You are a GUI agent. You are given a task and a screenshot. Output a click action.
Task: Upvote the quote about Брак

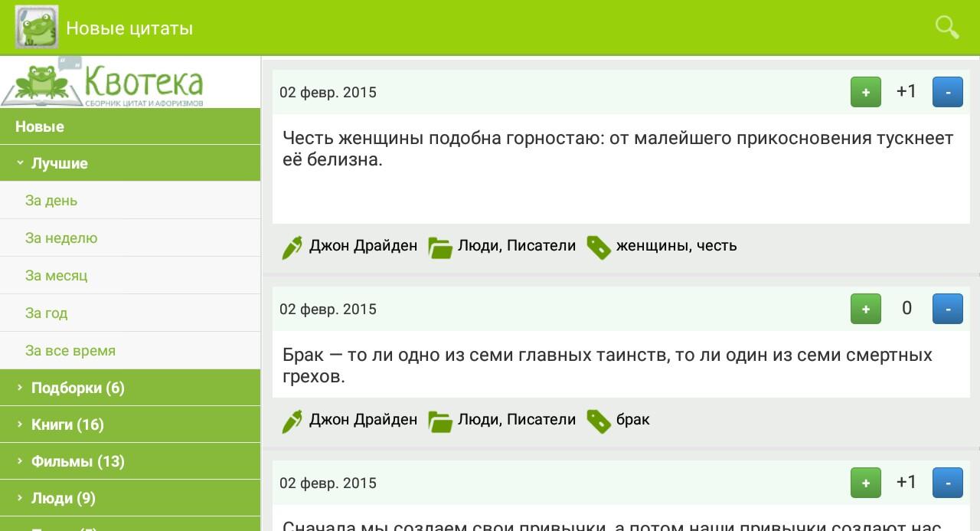point(866,309)
